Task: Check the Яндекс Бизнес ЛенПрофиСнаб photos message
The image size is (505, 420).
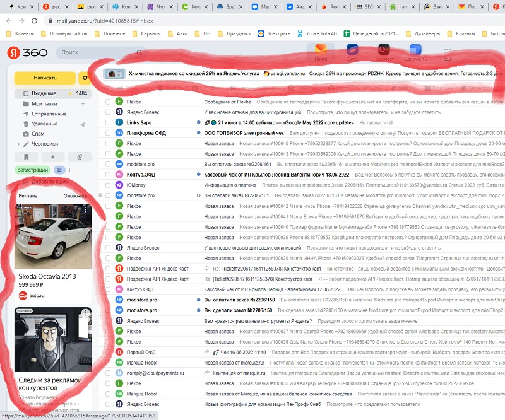Action: pos(108,404)
